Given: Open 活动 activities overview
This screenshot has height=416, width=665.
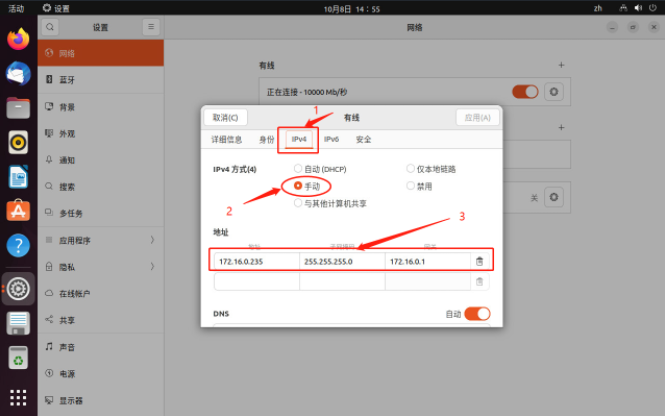Looking at the screenshot, I should (x=16, y=8).
